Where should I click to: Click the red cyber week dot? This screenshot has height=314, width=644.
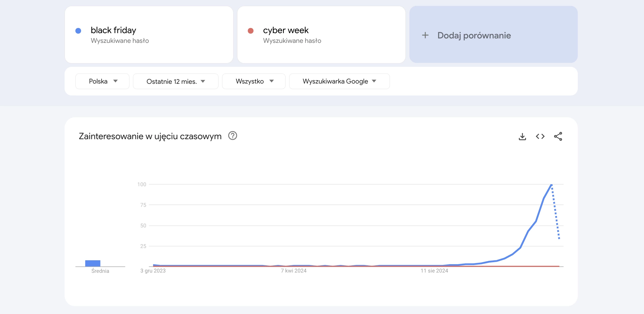(x=250, y=31)
